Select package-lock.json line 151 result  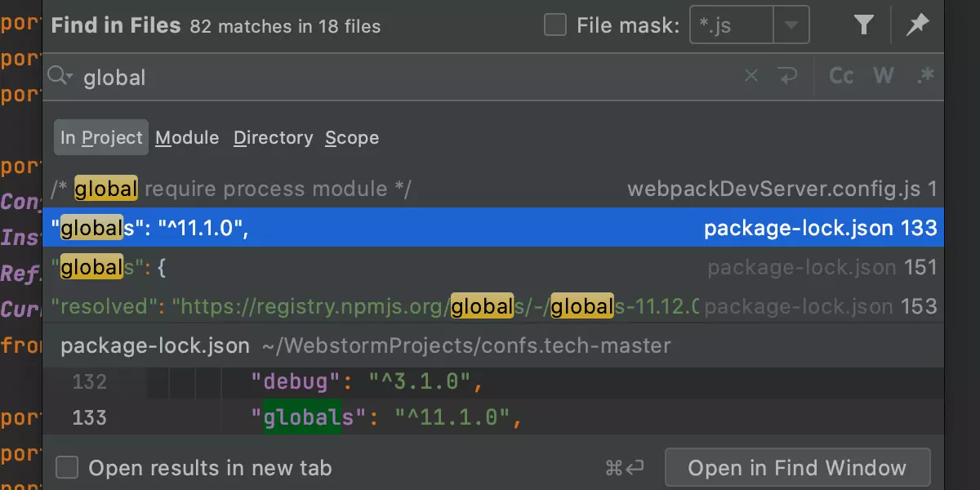pos(493,267)
